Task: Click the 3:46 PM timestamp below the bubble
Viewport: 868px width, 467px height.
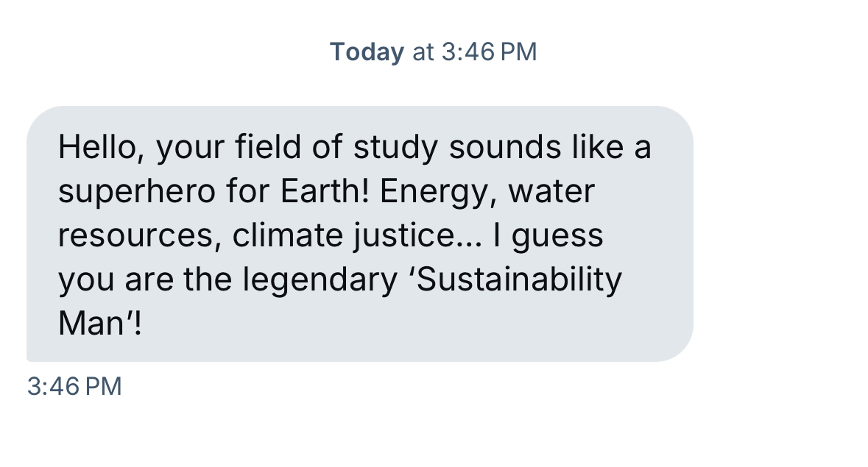Action: (x=74, y=387)
